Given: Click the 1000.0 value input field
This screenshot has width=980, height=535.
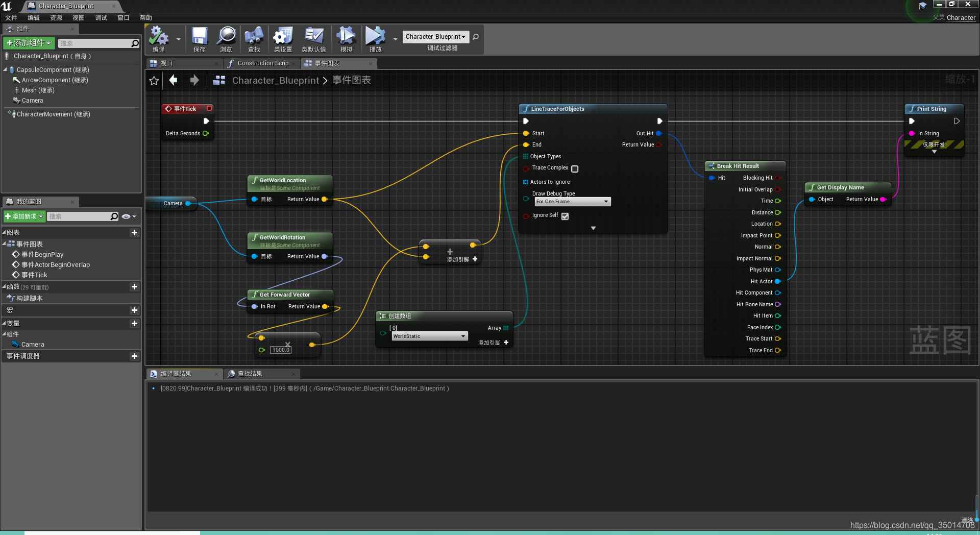Looking at the screenshot, I should click(x=281, y=350).
